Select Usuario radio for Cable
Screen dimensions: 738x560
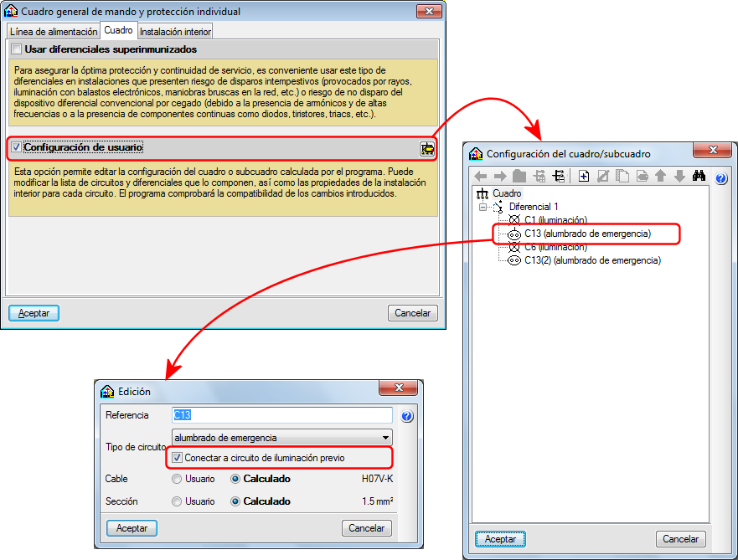point(177,479)
